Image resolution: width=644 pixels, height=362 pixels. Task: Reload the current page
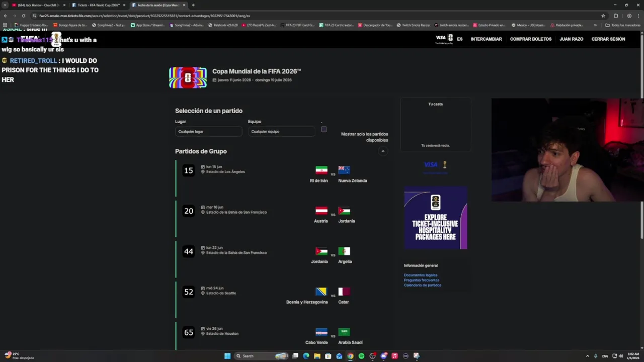23,16
